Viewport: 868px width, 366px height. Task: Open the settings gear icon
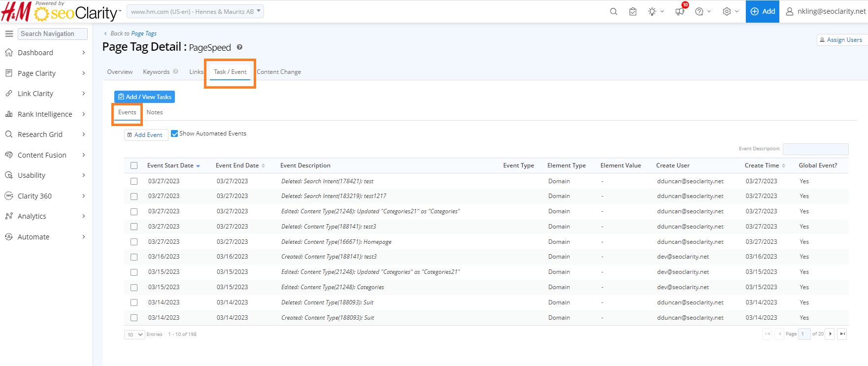click(727, 11)
